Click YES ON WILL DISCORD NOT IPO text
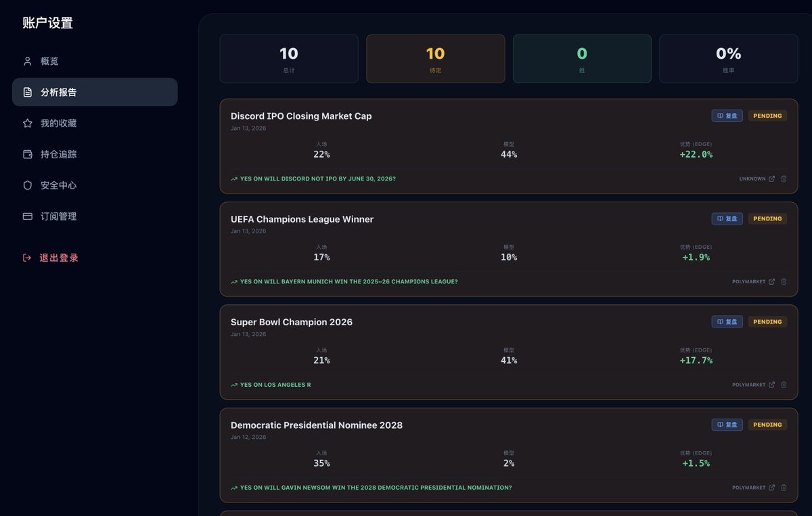The image size is (812, 516). (x=318, y=179)
